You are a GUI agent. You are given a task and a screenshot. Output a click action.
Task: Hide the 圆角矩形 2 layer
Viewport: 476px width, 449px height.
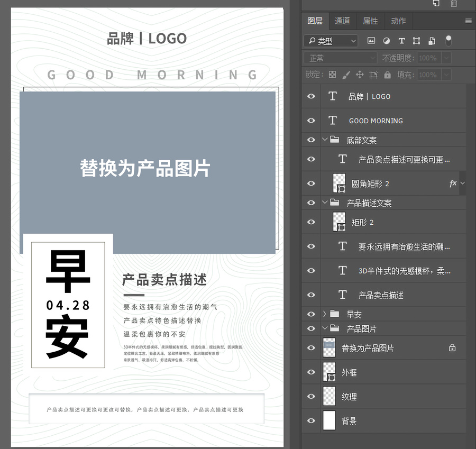(311, 184)
